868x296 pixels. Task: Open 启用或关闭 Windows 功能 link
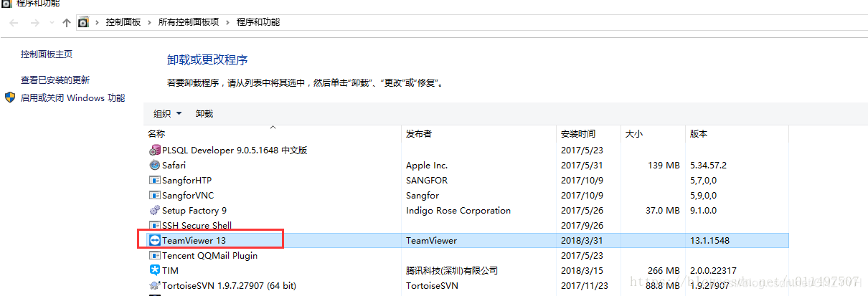click(72, 98)
